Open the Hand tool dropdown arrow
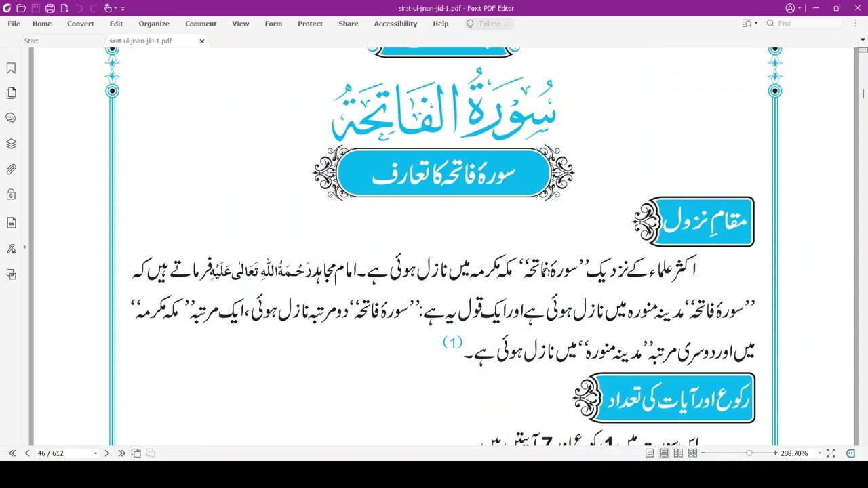The height and width of the screenshot is (488, 868). point(115,9)
